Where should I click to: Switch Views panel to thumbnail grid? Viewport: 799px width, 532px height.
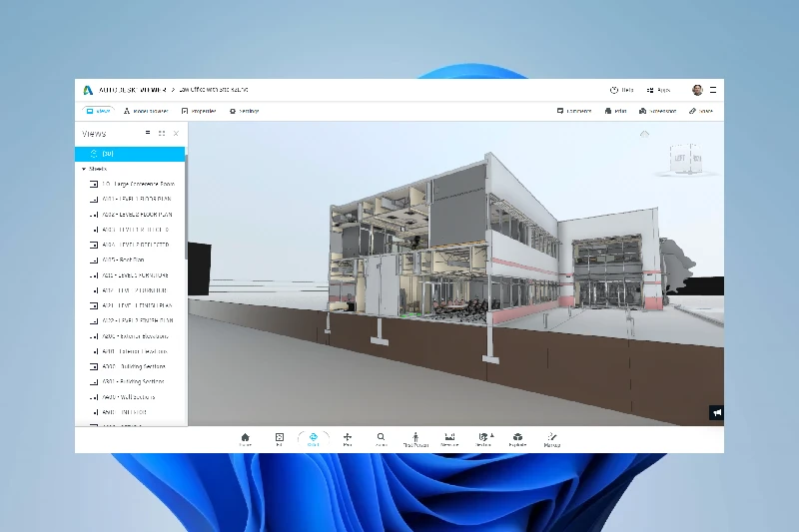[x=162, y=134]
